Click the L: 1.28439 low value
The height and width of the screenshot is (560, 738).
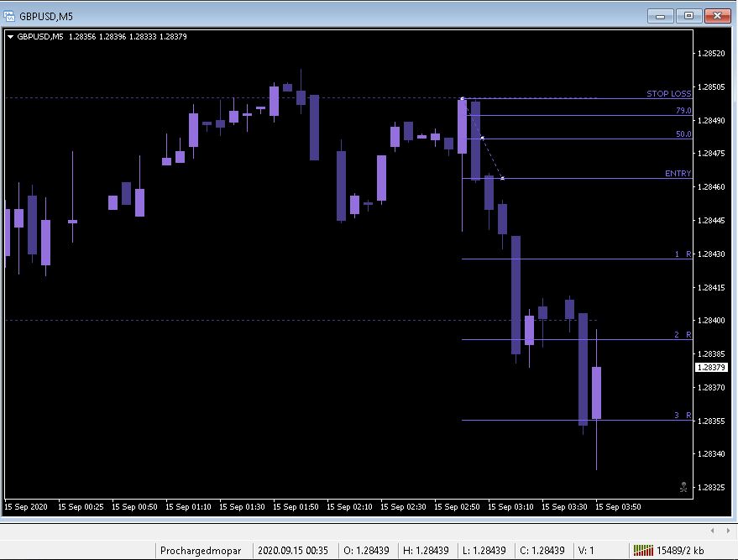coord(484,551)
